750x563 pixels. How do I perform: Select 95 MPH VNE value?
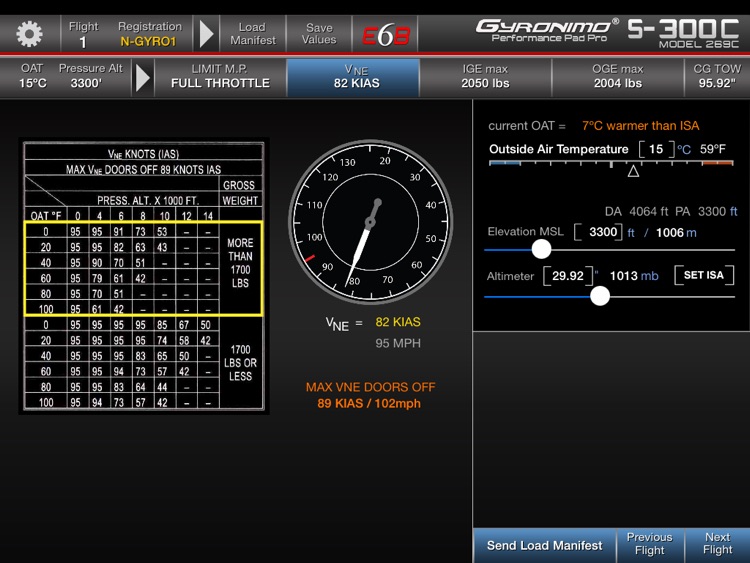(x=398, y=343)
